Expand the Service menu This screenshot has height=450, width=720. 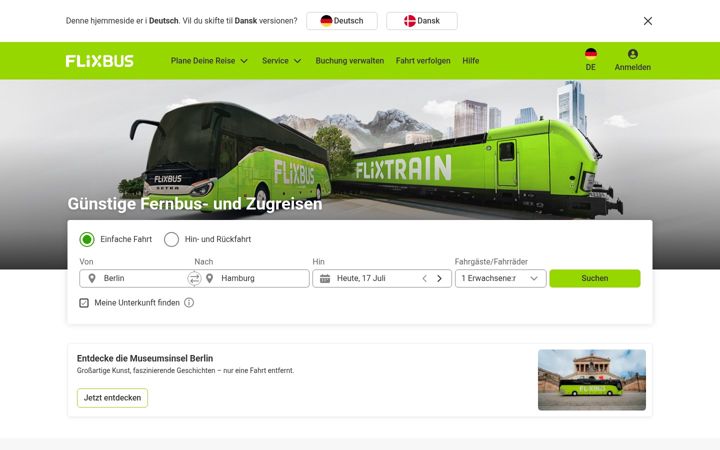click(x=281, y=61)
